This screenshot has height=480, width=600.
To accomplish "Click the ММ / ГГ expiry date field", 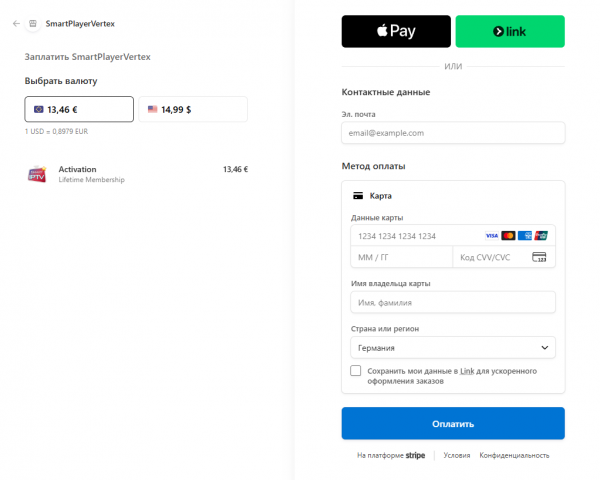I will point(401,257).
